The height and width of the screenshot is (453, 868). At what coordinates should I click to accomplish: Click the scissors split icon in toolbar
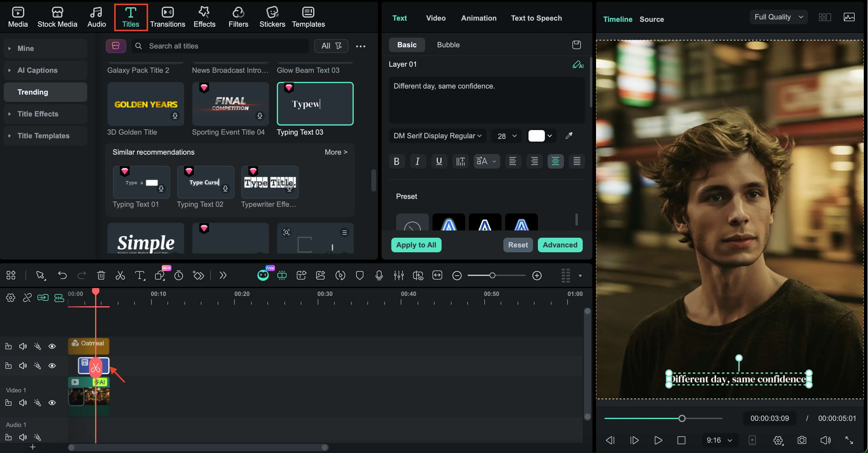coord(120,275)
